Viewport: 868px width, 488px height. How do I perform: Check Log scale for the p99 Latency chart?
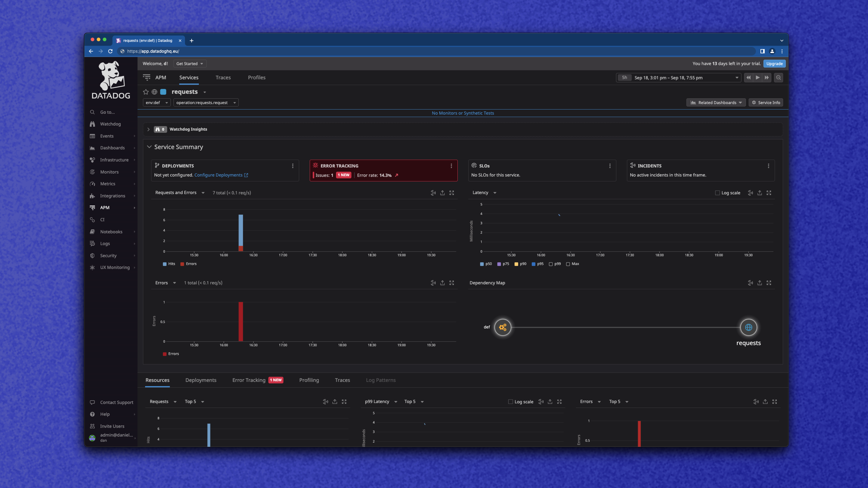pos(511,401)
